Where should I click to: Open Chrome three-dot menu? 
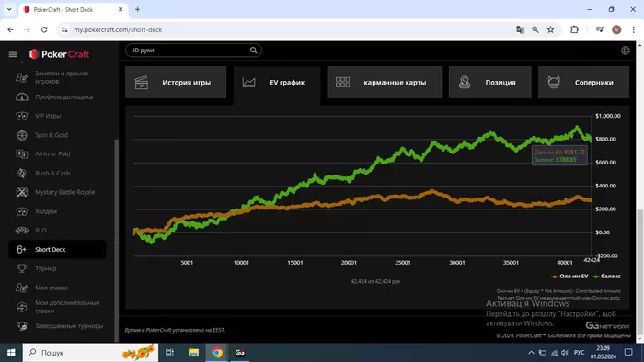(633, 29)
